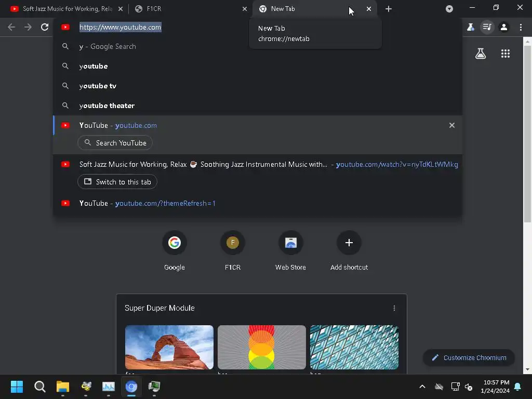Click the Search YouTube chip
Screen dimensions: 532x399
pos(115,143)
